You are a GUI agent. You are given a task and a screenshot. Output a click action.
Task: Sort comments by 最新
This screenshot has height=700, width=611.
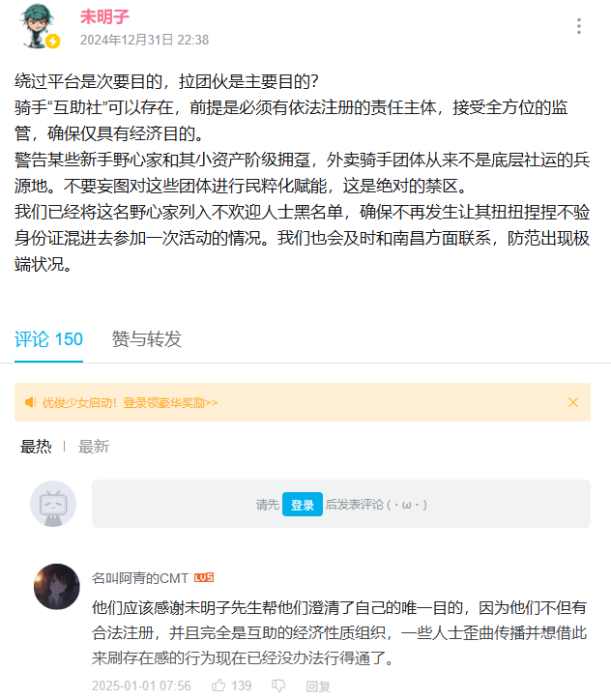(94, 447)
